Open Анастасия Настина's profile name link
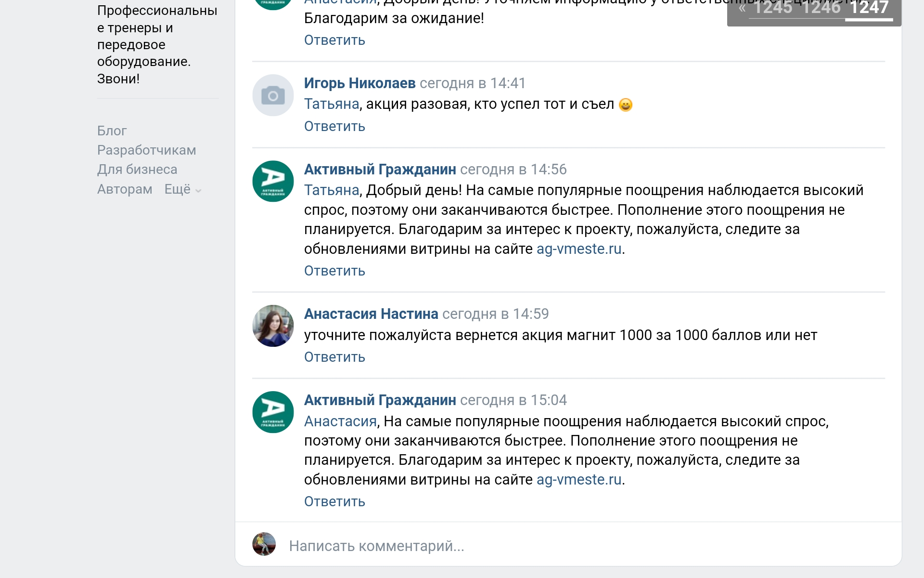This screenshot has height=578, width=924. point(371,314)
